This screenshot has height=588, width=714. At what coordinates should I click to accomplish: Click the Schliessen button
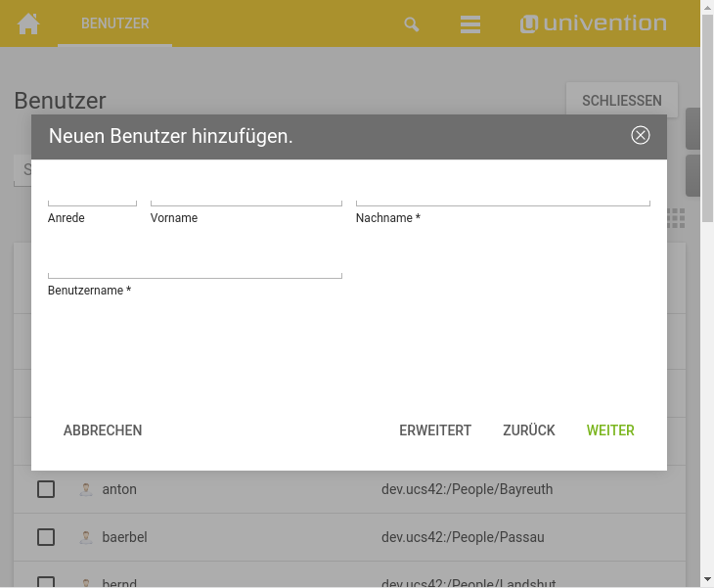click(x=622, y=101)
